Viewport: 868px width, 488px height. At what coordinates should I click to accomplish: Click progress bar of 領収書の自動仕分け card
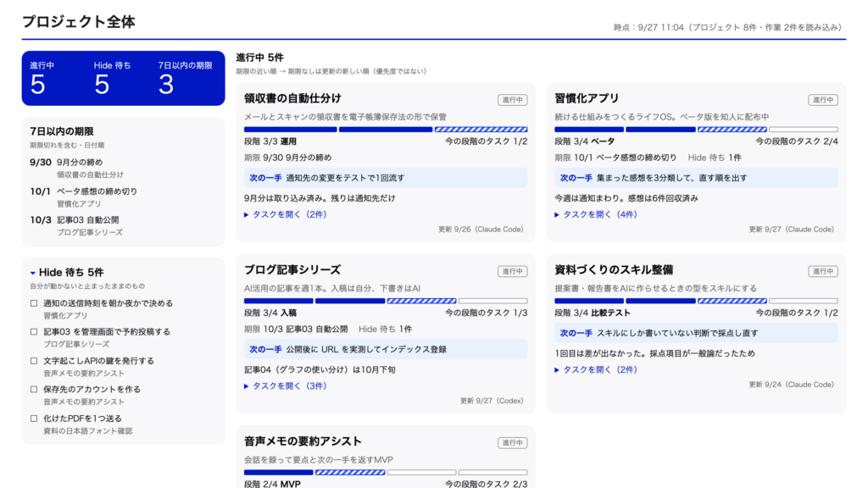(x=386, y=130)
